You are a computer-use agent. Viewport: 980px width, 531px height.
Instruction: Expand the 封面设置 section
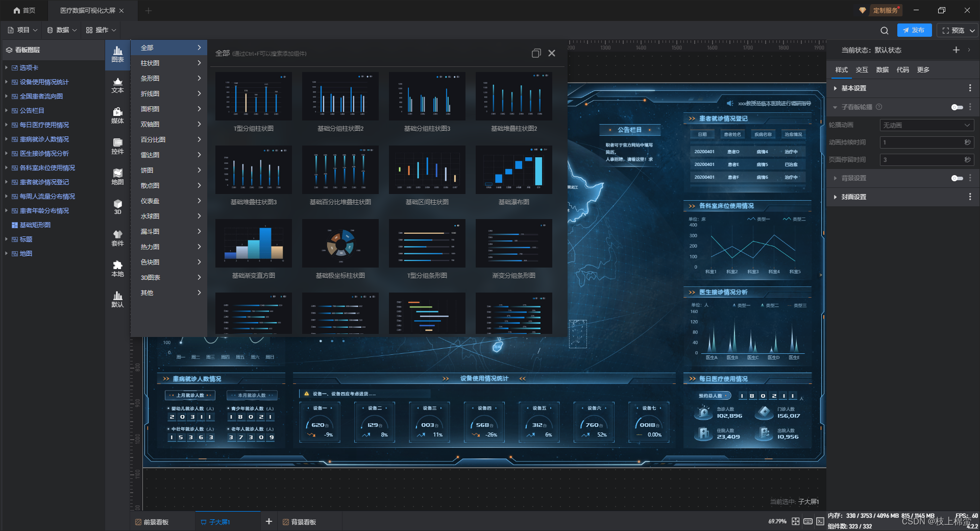point(836,197)
